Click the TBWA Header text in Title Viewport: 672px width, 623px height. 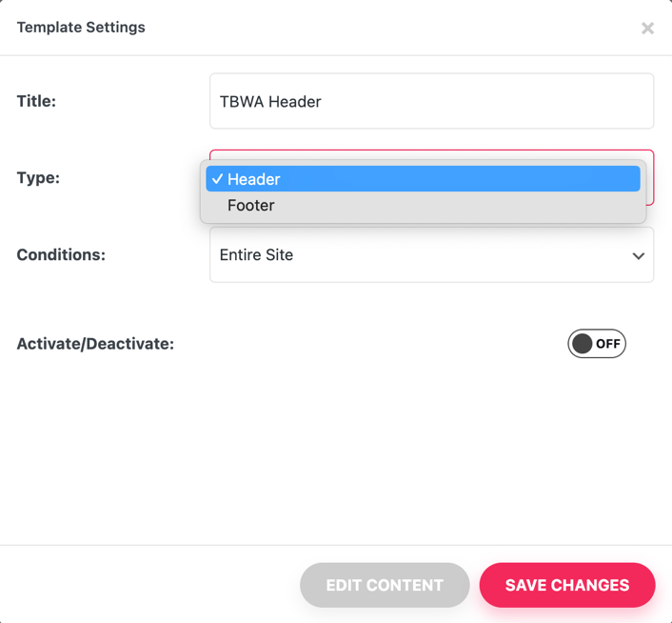coord(270,102)
